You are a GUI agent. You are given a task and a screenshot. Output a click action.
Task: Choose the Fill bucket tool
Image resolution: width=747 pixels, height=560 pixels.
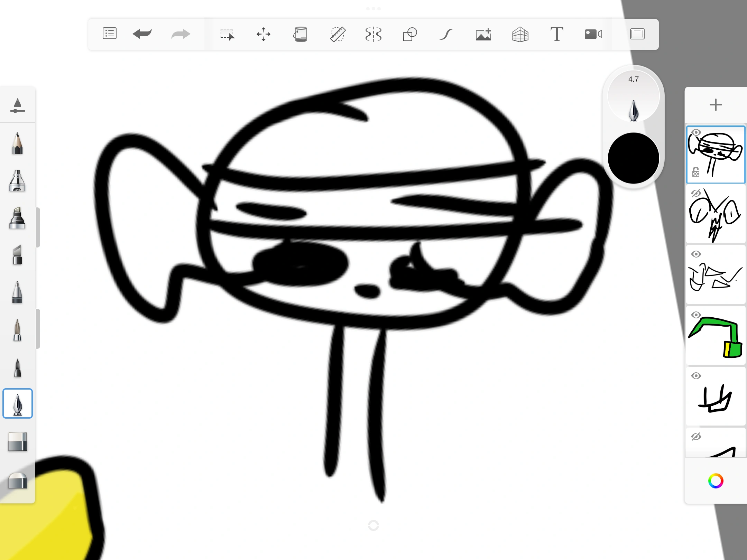[x=300, y=34]
